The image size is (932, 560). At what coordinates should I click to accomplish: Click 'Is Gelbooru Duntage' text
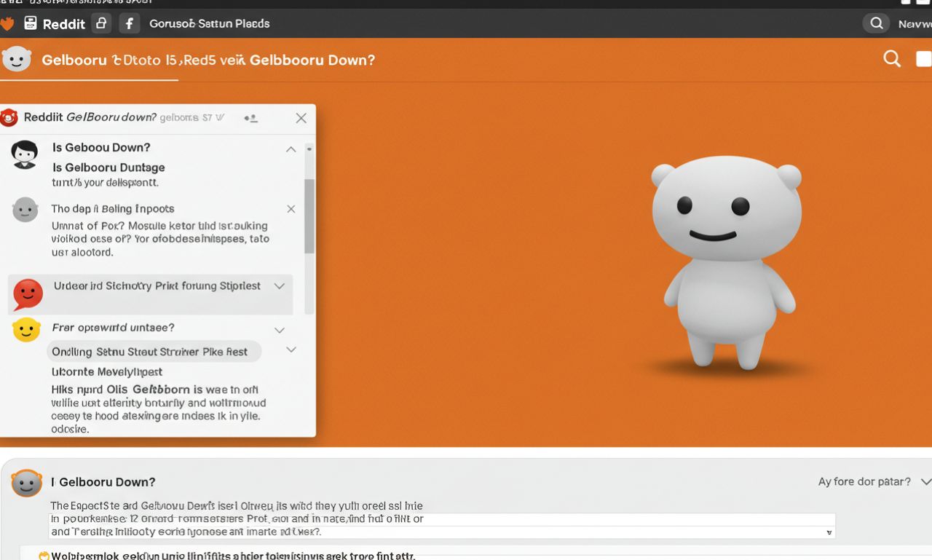pyautogui.click(x=109, y=167)
